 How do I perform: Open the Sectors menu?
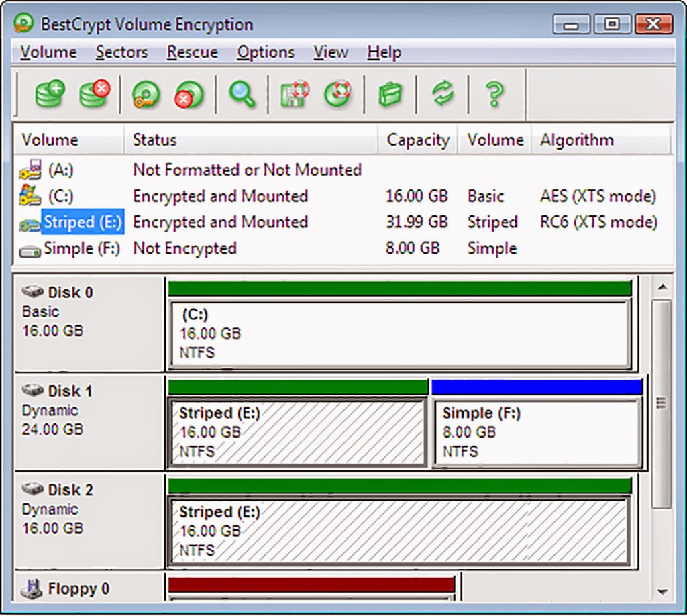[122, 52]
